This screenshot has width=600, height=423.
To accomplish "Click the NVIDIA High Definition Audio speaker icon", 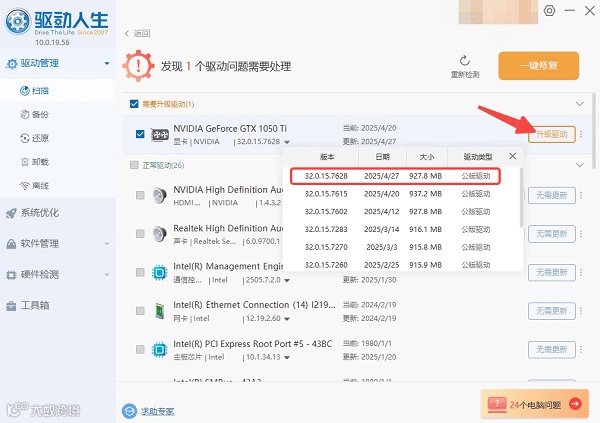I will click(160, 196).
